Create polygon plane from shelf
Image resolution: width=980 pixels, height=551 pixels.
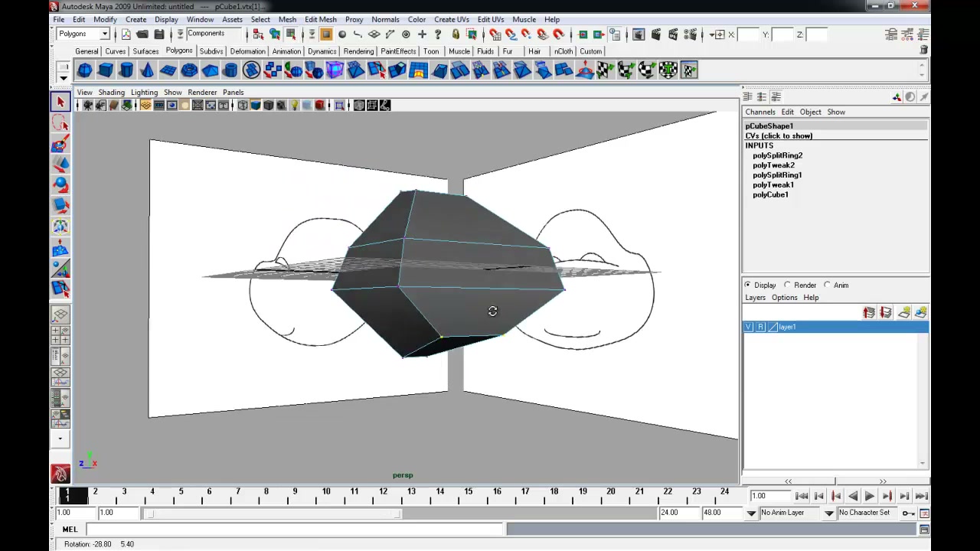coord(168,70)
